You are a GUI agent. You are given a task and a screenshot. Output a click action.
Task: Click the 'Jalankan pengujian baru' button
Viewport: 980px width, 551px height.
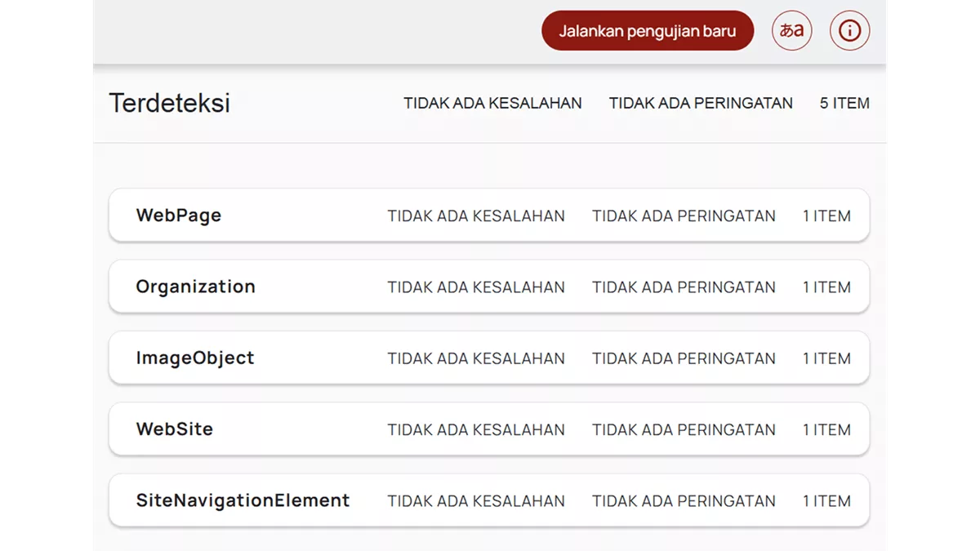pyautogui.click(x=647, y=30)
